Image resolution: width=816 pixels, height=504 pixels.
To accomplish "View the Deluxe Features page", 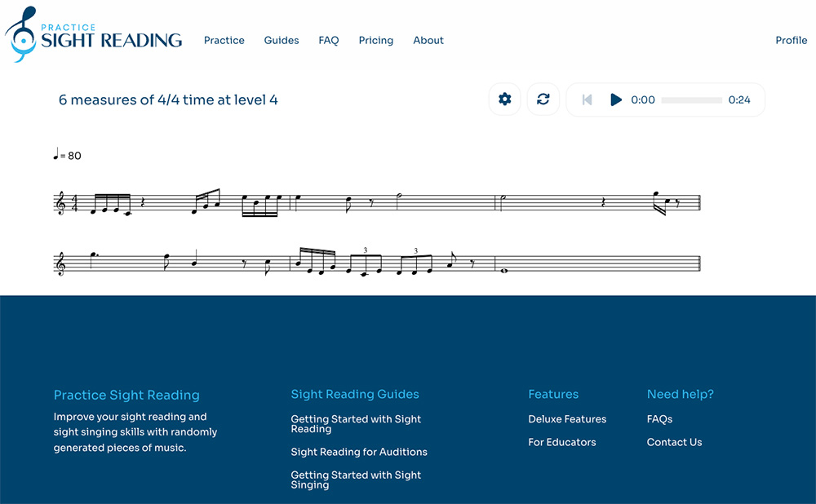I will click(567, 418).
